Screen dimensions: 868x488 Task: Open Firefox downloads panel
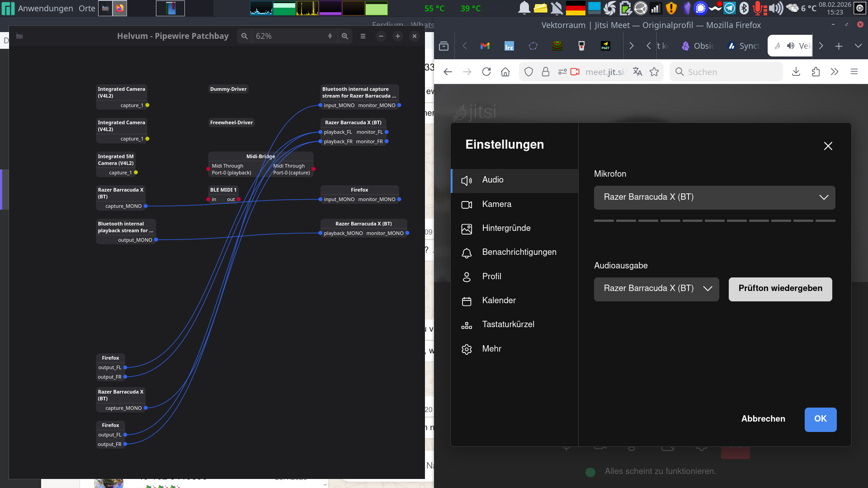[796, 72]
